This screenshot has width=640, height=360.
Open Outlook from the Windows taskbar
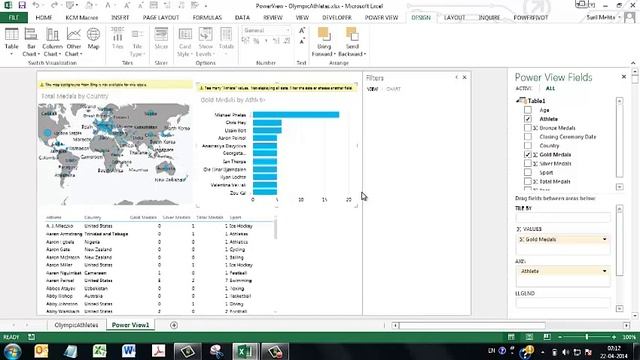pyautogui.click(x=41, y=351)
